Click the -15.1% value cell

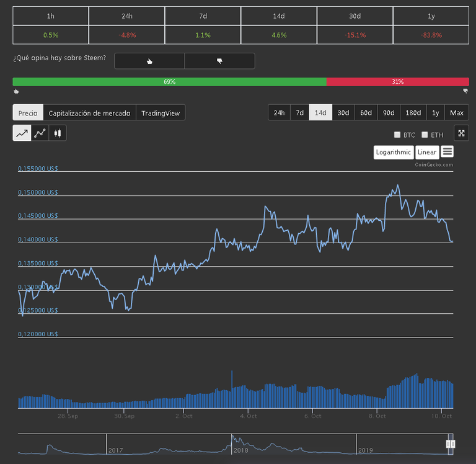coord(355,35)
